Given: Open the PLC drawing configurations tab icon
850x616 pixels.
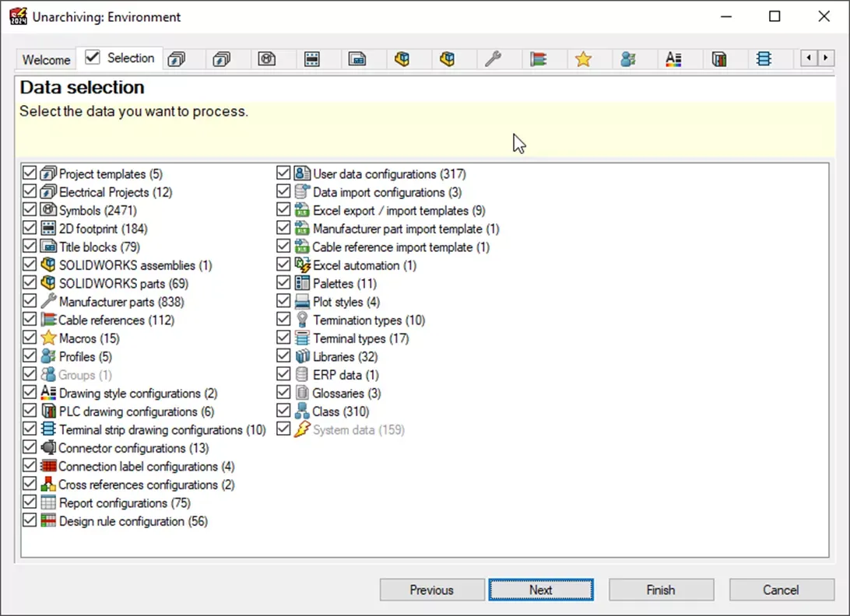Looking at the screenshot, I should click(718, 58).
